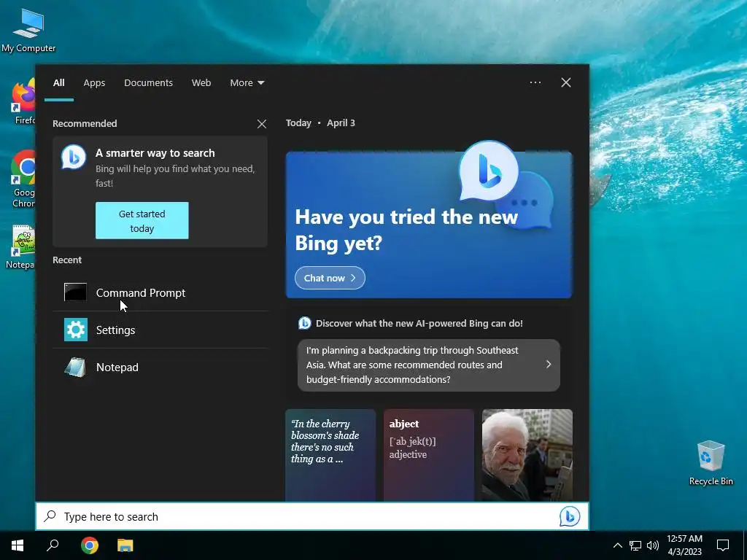Open the Recycle Bin desktop icon

point(711,462)
